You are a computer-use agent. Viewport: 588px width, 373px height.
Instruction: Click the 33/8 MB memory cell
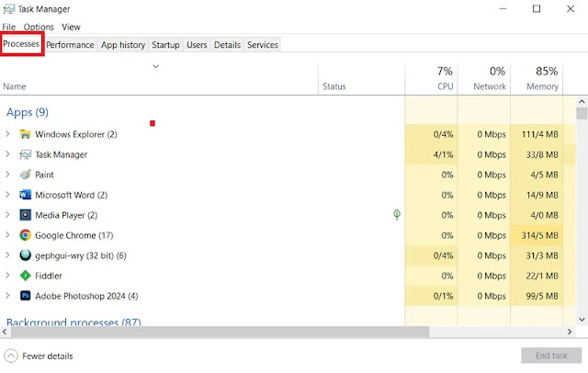(537, 154)
